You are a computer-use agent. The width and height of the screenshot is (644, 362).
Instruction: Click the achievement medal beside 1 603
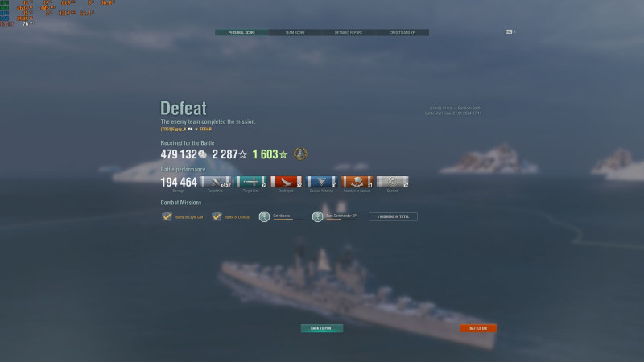tap(300, 154)
